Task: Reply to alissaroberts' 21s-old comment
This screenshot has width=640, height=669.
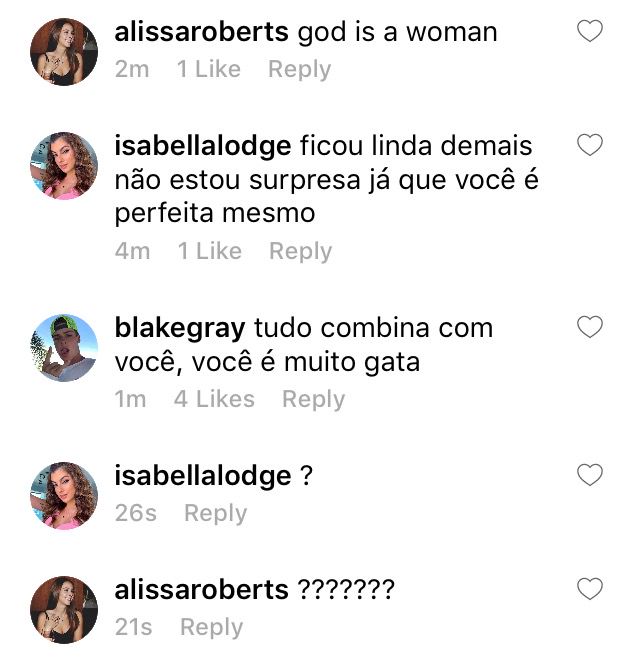Action: [x=212, y=627]
